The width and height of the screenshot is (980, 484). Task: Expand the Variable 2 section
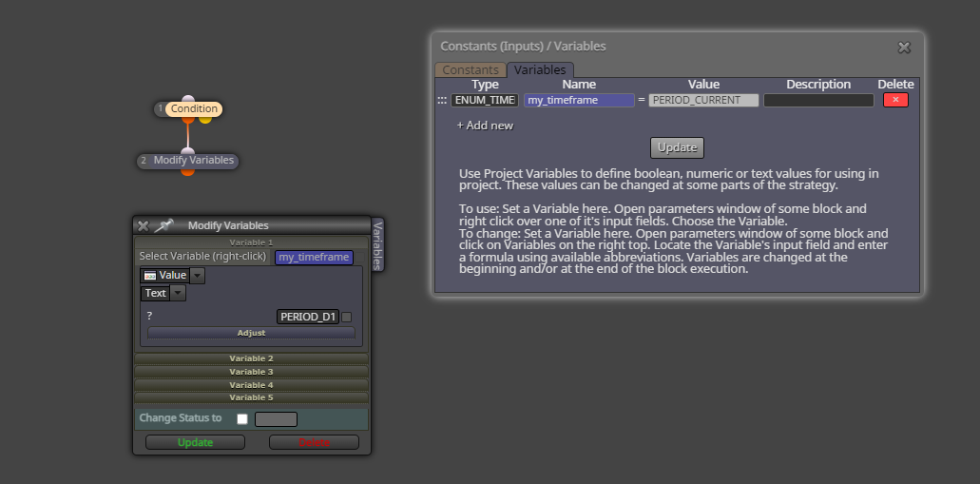[x=251, y=358]
